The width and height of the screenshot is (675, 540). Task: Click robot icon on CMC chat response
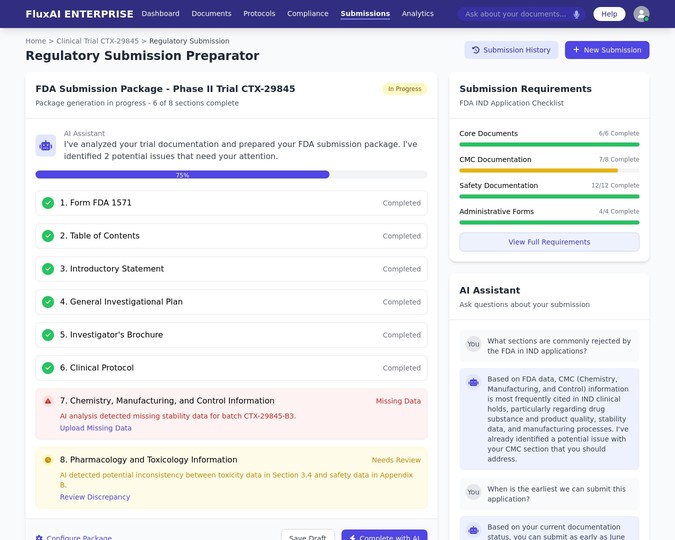[x=474, y=382]
